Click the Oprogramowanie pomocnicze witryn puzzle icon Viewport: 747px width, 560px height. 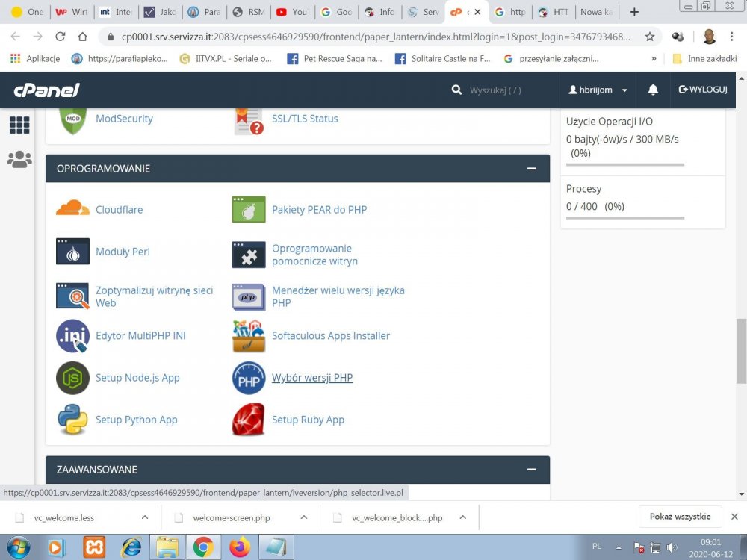248,255
